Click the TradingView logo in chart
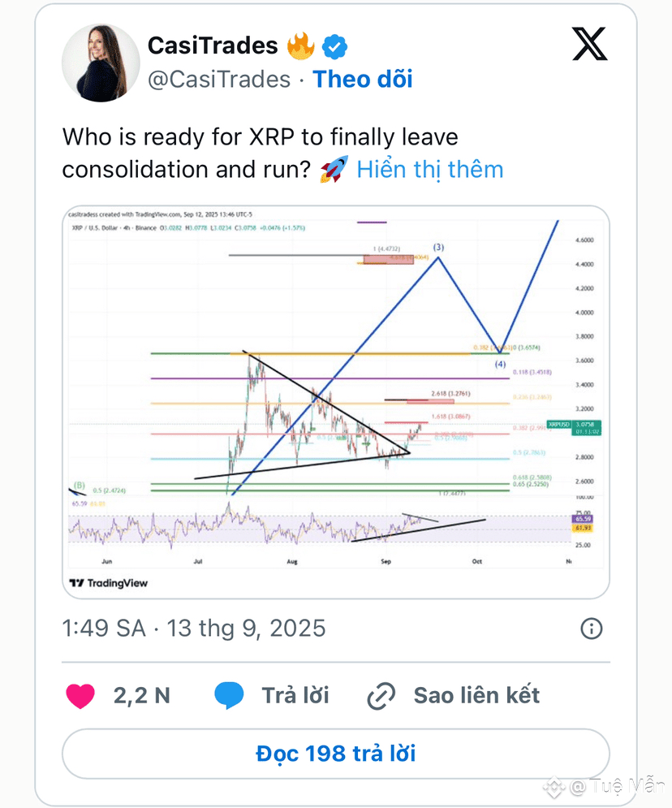 (109, 583)
